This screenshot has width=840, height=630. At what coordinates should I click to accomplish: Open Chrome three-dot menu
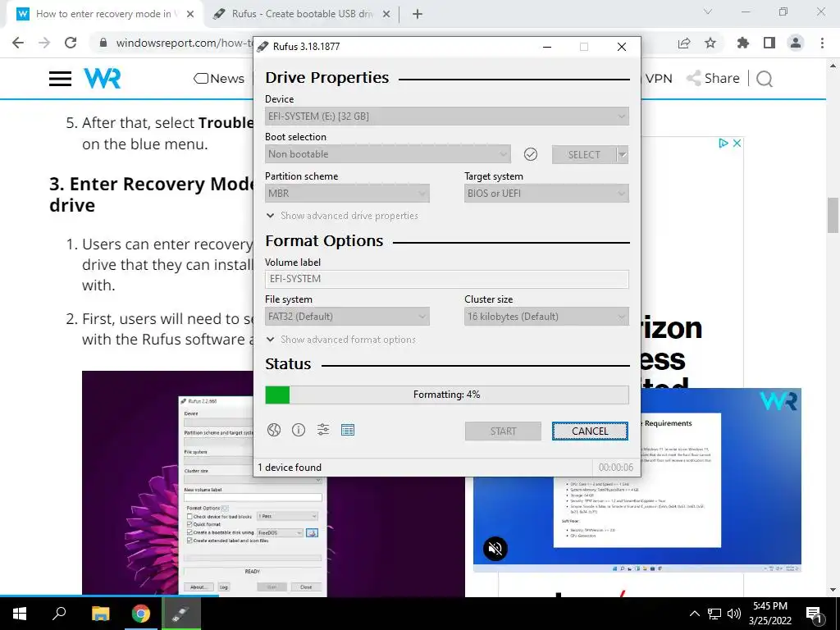pos(822,43)
